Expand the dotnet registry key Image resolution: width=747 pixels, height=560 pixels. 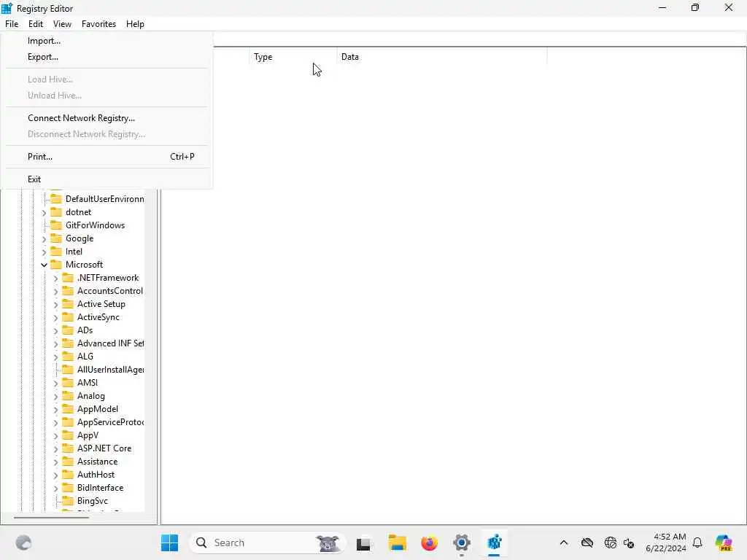click(x=44, y=212)
